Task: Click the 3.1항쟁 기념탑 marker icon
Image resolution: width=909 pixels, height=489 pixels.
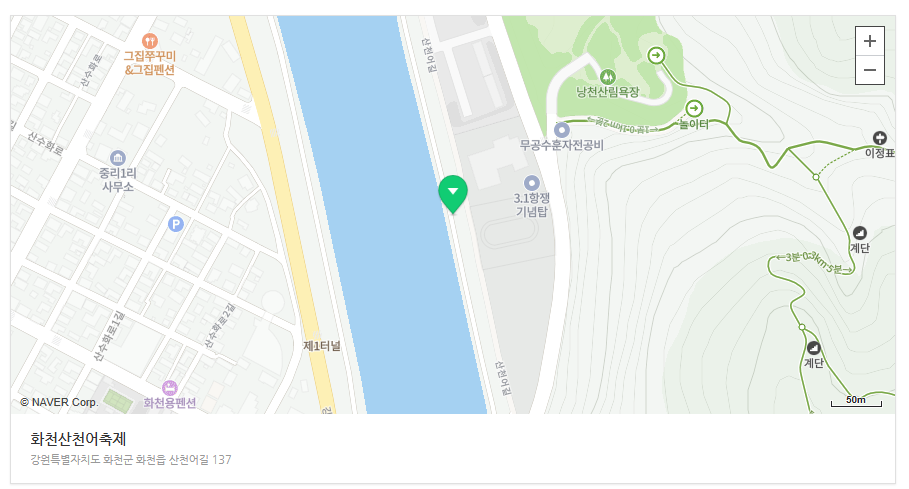Action: click(532, 183)
